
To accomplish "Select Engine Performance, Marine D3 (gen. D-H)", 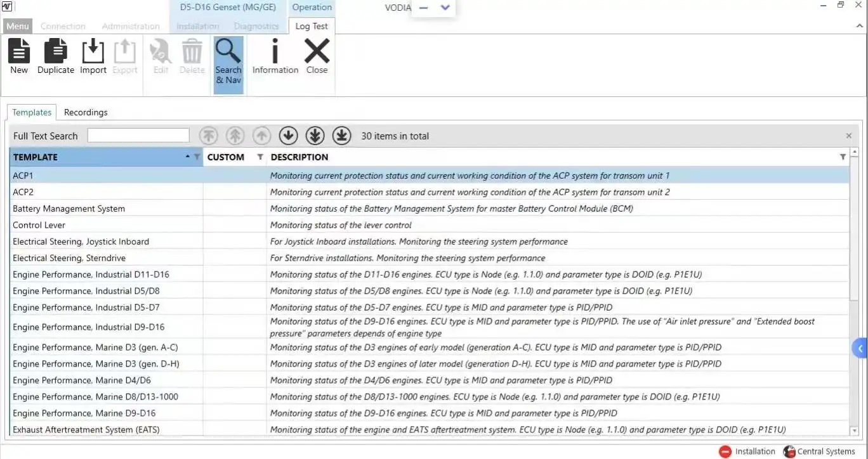I will coord(430,364).
